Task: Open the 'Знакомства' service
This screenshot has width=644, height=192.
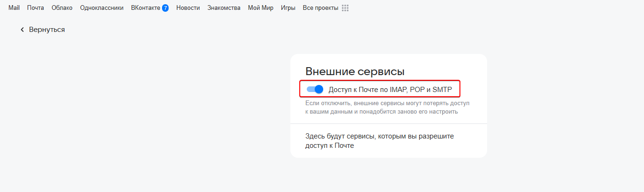Action: tap(224, 8)
